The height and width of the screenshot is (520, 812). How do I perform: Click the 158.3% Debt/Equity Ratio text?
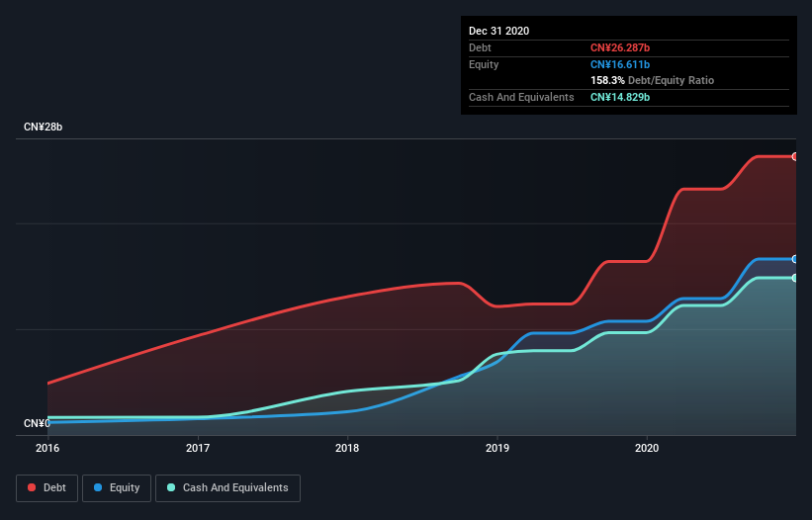[x=652, y=80]
